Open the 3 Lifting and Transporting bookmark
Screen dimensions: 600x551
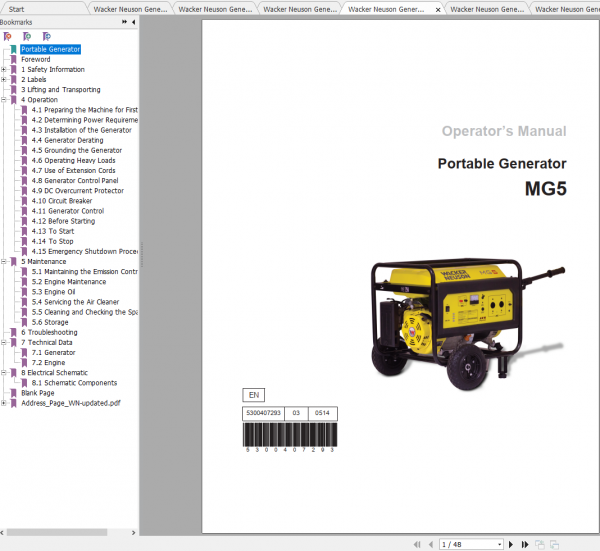click(61, 90)
